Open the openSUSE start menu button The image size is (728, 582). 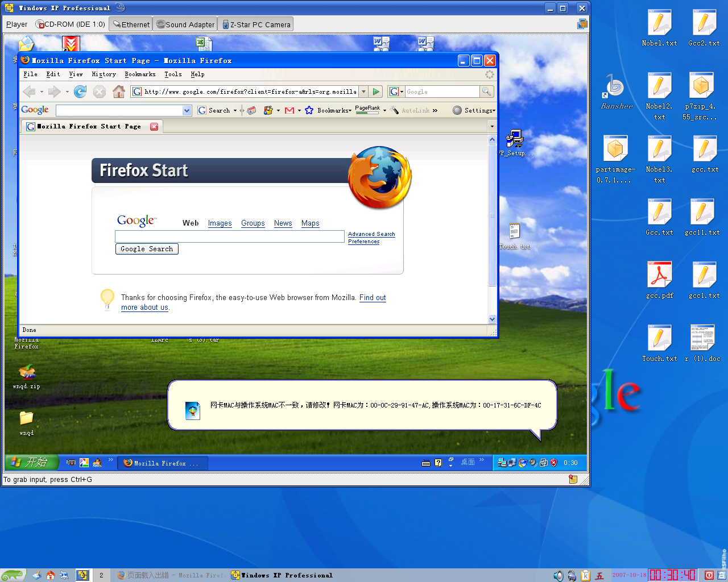[13, 575]
